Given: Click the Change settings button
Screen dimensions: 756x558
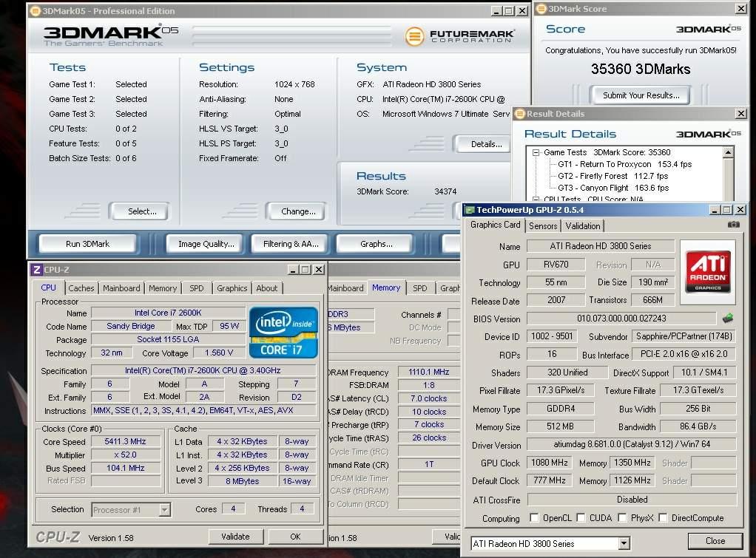Looking at the screenshot, I should [298, 211].
